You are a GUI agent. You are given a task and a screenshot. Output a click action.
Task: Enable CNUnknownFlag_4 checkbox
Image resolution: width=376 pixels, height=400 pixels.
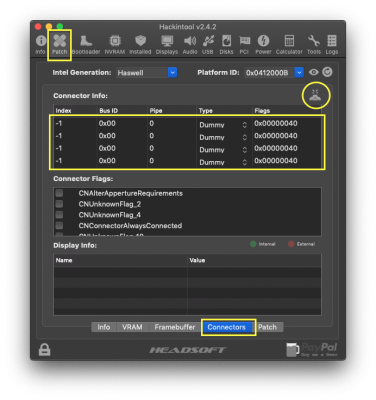coord(59,214)
